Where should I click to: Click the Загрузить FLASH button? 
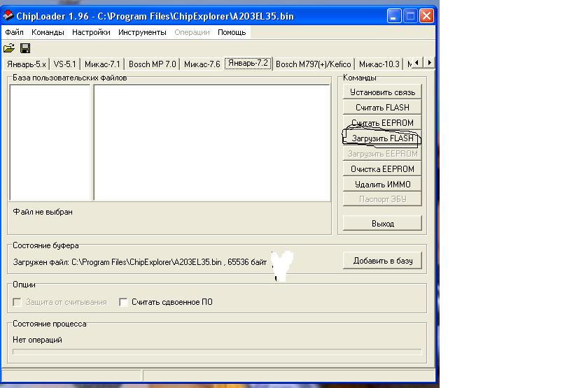[382, 138]
